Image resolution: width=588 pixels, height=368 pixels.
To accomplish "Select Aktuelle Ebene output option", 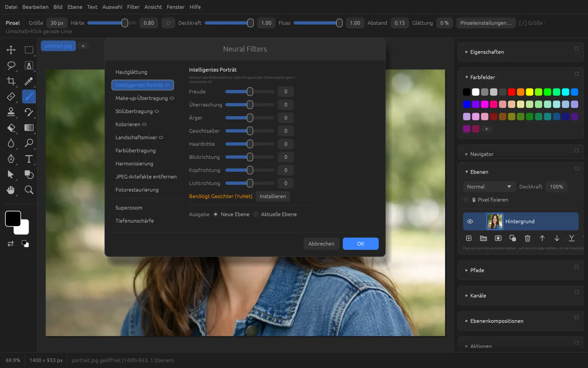I will click(256, 214).
